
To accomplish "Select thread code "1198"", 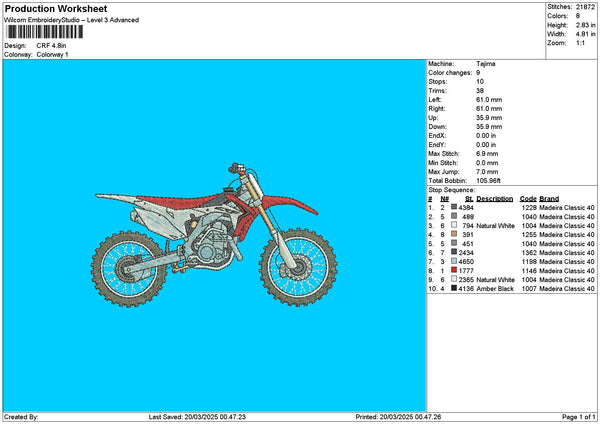I will (x=529, y=262).
